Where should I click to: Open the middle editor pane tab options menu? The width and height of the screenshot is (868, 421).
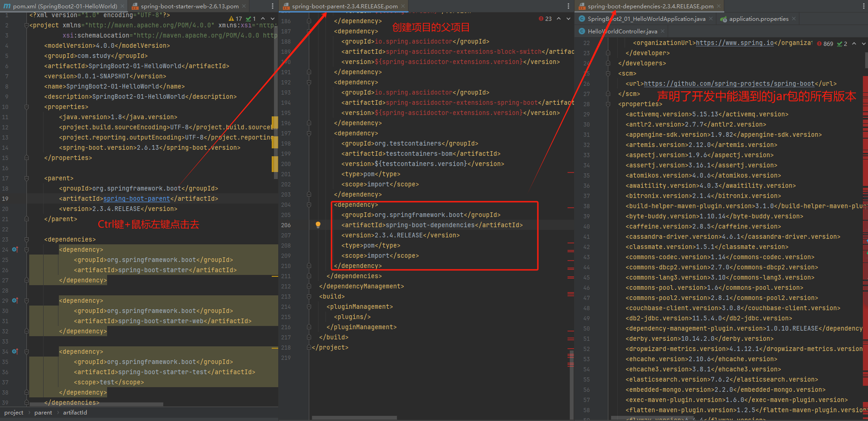[568, 6]
